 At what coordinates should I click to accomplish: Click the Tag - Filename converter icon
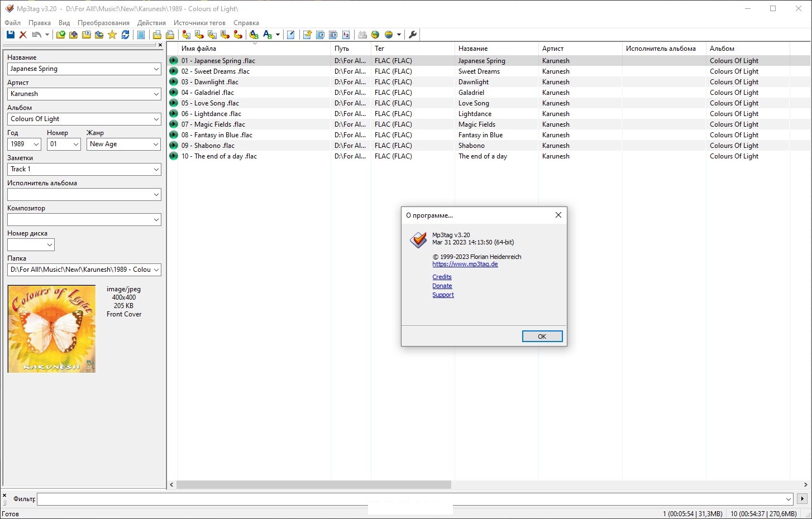pos(186,35)
